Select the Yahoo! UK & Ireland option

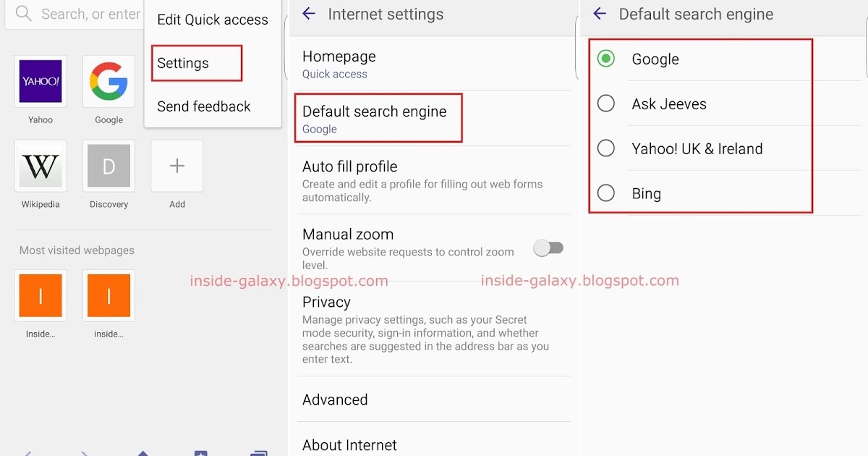tap(606, 148)
